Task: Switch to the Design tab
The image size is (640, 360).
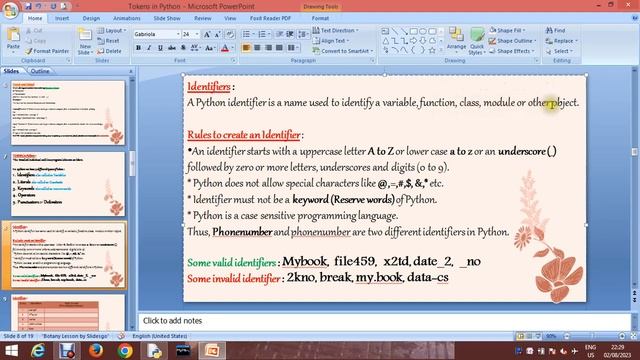Action: [x=91, y=18]
